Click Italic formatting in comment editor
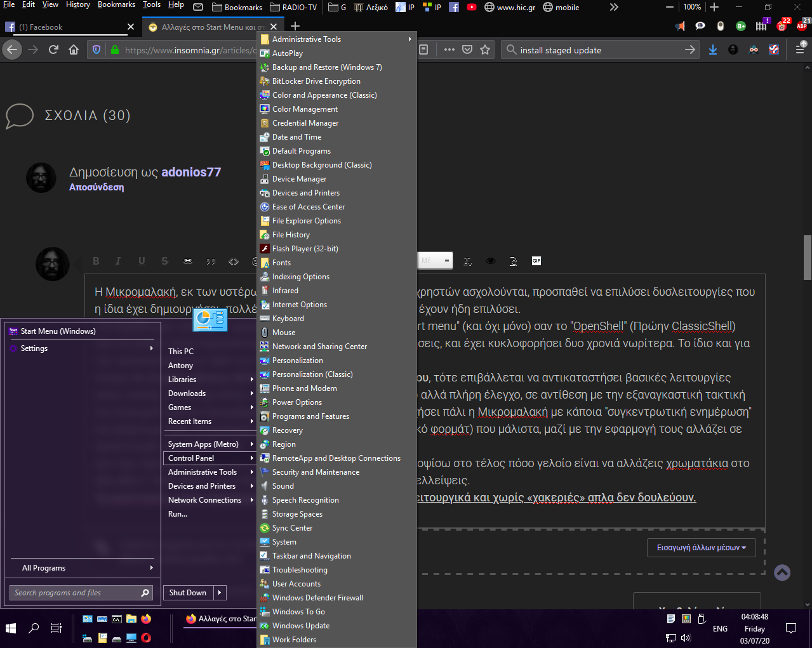This screenshot has height=648, width=812. (118, 261)
